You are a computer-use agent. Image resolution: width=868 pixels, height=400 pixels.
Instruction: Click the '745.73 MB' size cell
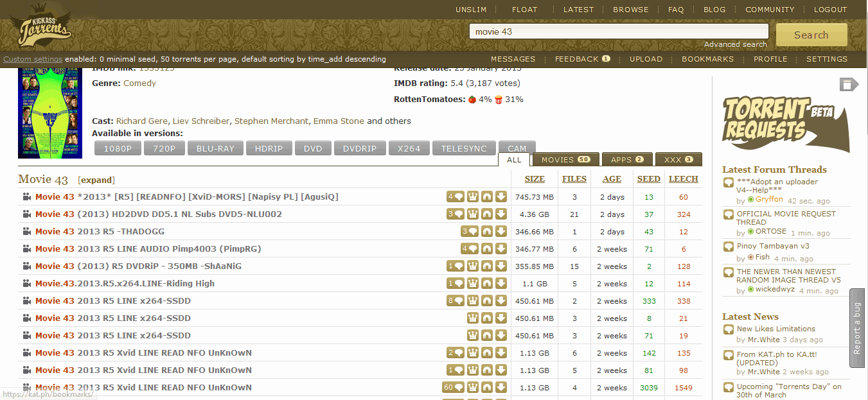535,196
